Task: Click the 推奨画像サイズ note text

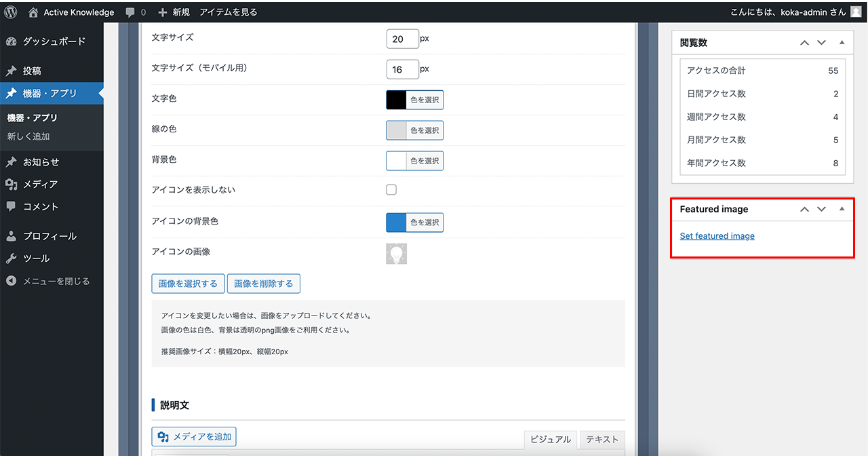Action: pyautogui.click(x=224, y=351)
